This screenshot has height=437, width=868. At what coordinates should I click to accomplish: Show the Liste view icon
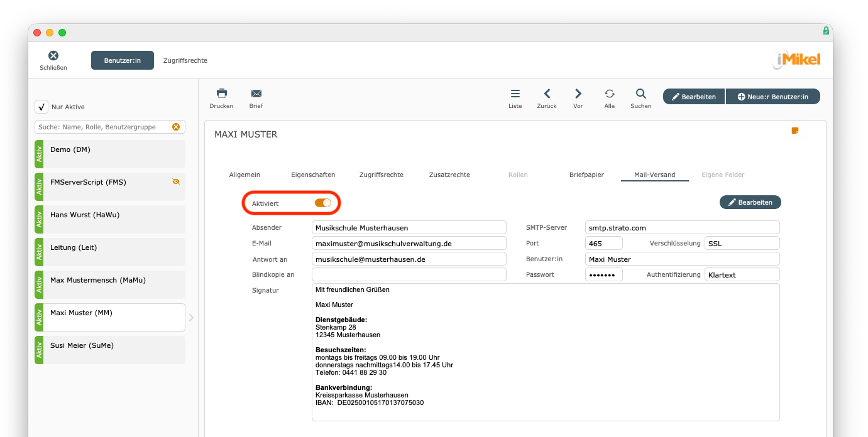click(x=515, y=94)
